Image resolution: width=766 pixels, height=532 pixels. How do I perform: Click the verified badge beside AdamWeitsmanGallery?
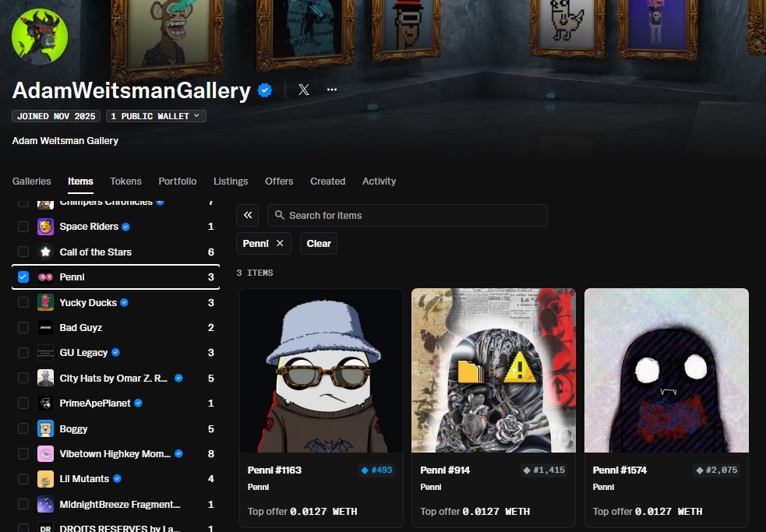pyautogui.click(x=265, y=90)
